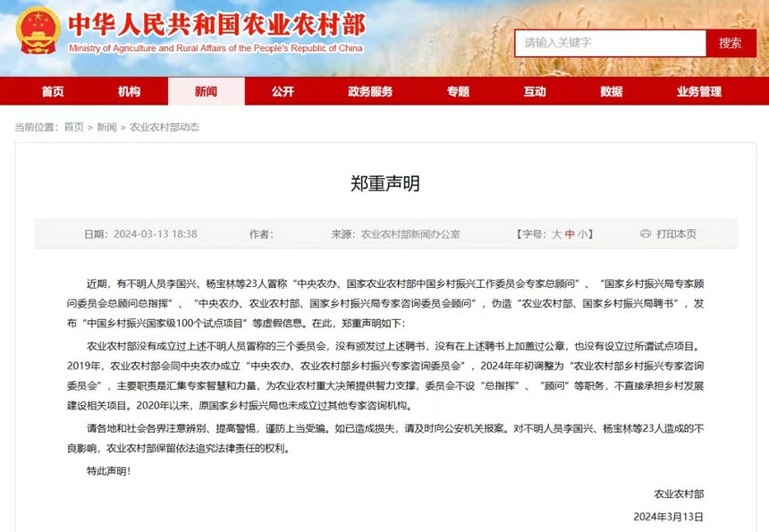Open the 数据 navigation menu item
Viewport: 769px width, 532px height.
pos(612,91)
